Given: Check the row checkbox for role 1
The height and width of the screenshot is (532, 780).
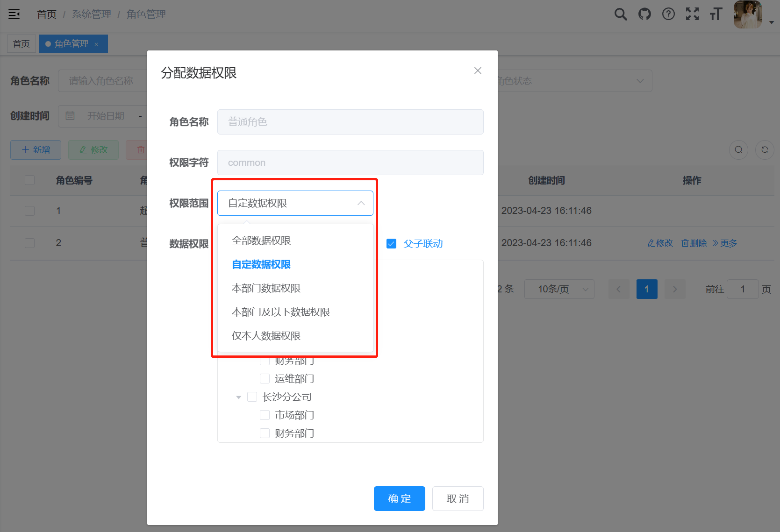Looking at the screenshot, I should [29, 211].
